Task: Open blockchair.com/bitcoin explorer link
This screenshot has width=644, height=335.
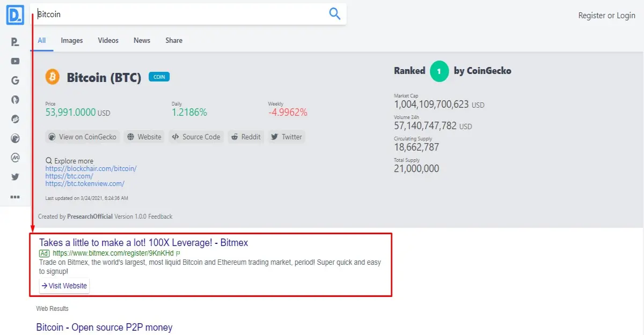Action: click(91, 168)
